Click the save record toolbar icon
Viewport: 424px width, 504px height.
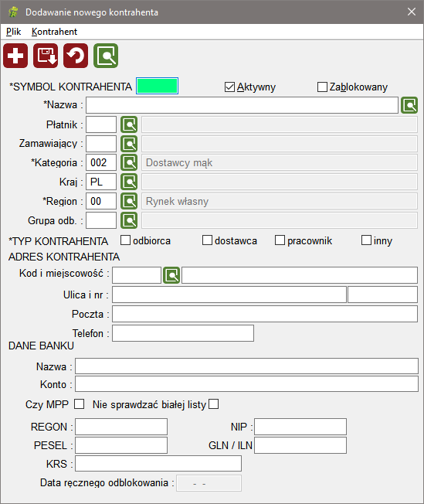pos(46,56)
